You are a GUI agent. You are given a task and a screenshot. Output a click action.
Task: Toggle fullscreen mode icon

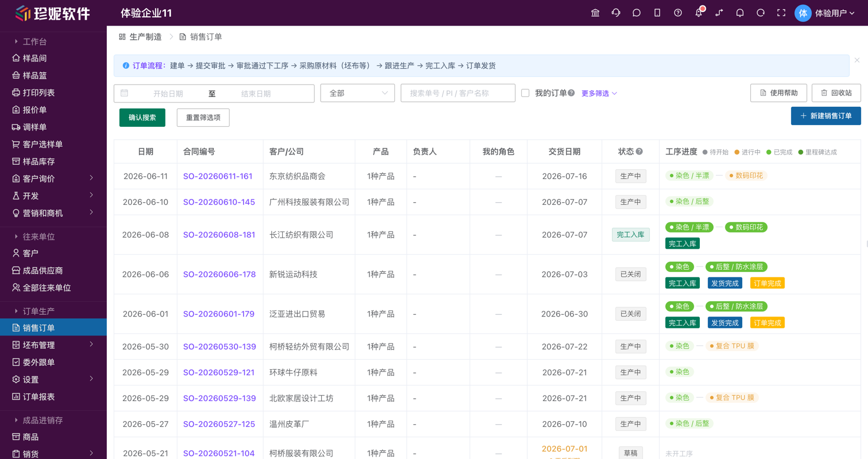[x=781, y=13]
